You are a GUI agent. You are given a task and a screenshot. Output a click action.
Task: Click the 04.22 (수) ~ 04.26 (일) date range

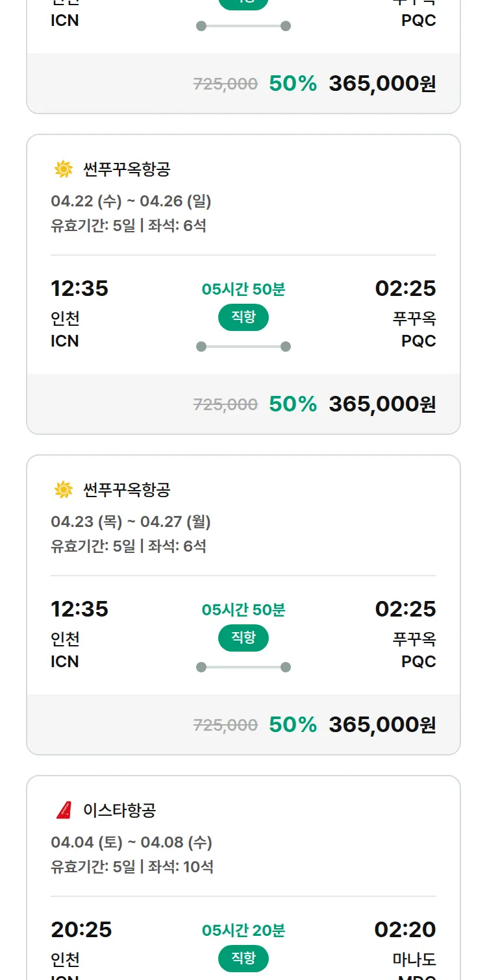[131, 201]
